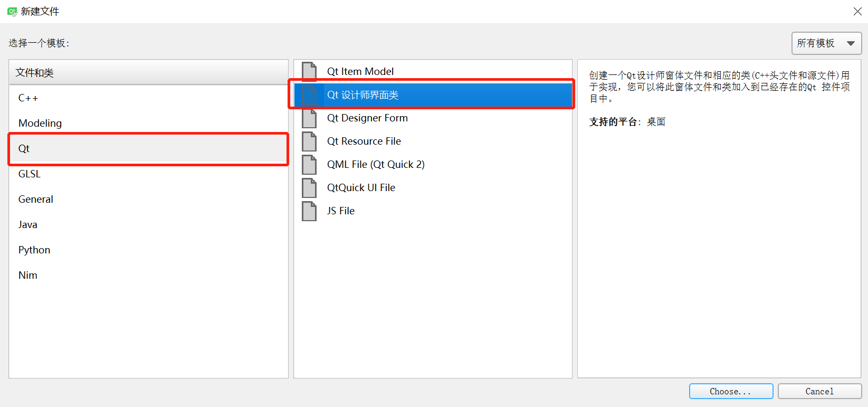Image resolution: width=868 pixels, height=407 pixels.
Task: Choose the JS File template
Action: pos(433,211)
